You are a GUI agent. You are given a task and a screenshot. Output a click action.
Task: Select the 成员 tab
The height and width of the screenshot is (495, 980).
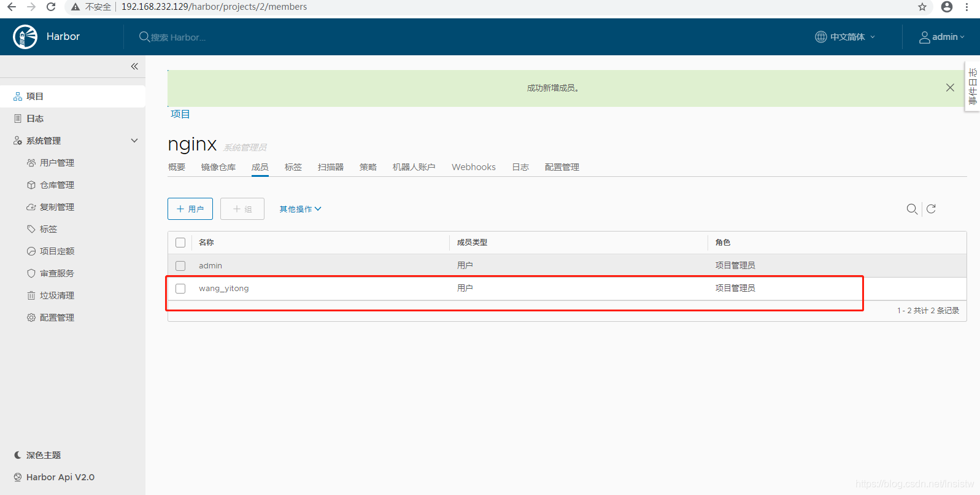(x=260, y=167)
